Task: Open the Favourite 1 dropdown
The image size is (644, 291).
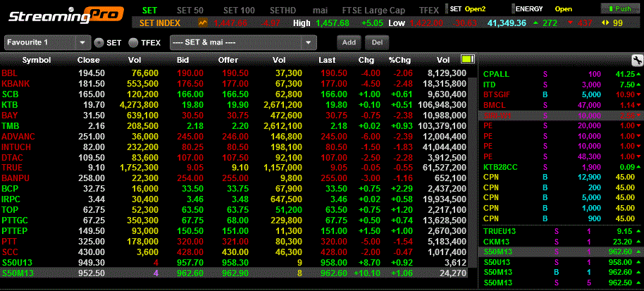Action: click(x=47, y=42)
